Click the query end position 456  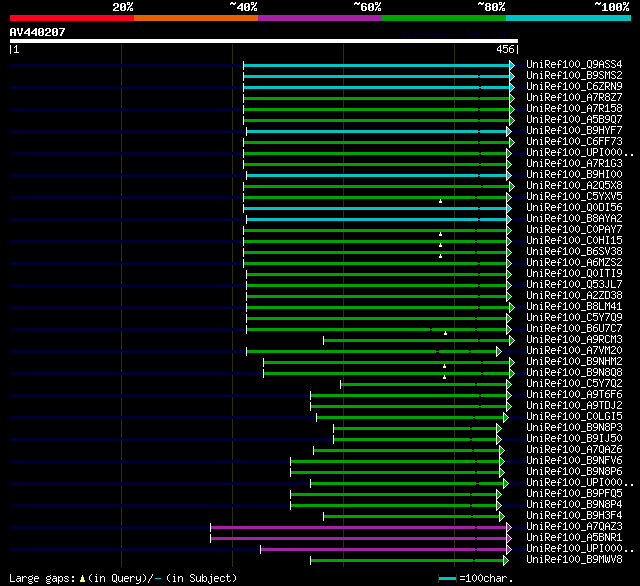pyautogui.click(x=505, y=49)
